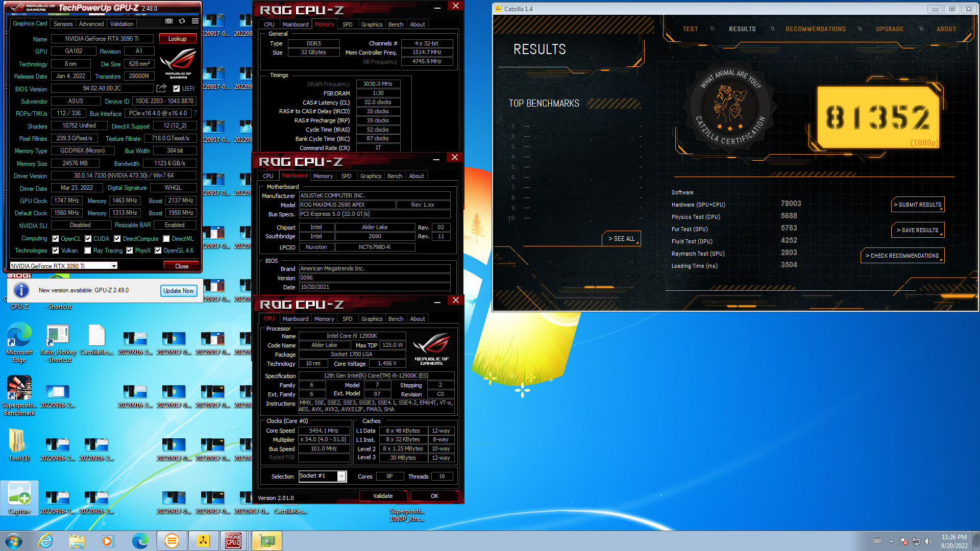Open Advanced tab in GPU-Z
The height and width of the screenshot is (551, 980).
[91, 23]
